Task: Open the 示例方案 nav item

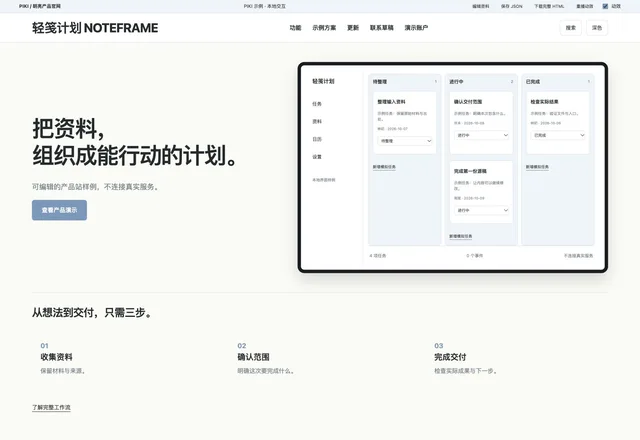Action: pos(324,28)
